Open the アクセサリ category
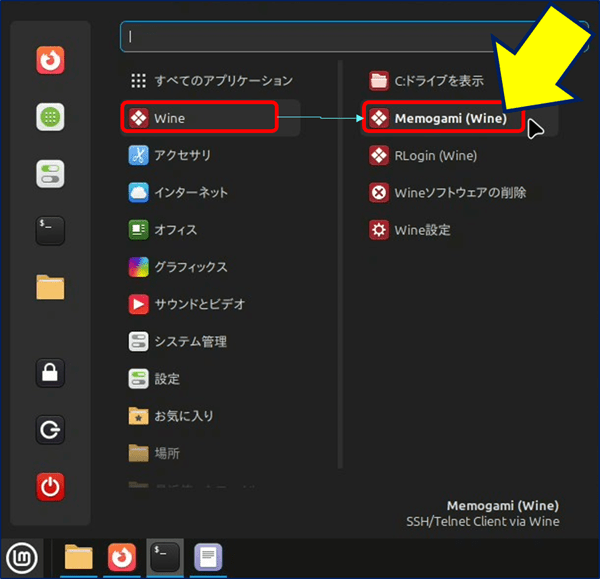The image size is (600, 579). tap(210, 155)
